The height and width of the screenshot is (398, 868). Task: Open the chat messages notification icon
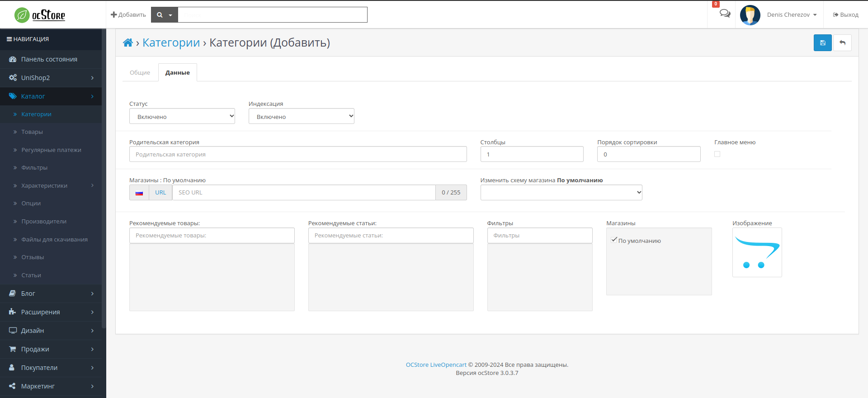click(x=725, y=14)
